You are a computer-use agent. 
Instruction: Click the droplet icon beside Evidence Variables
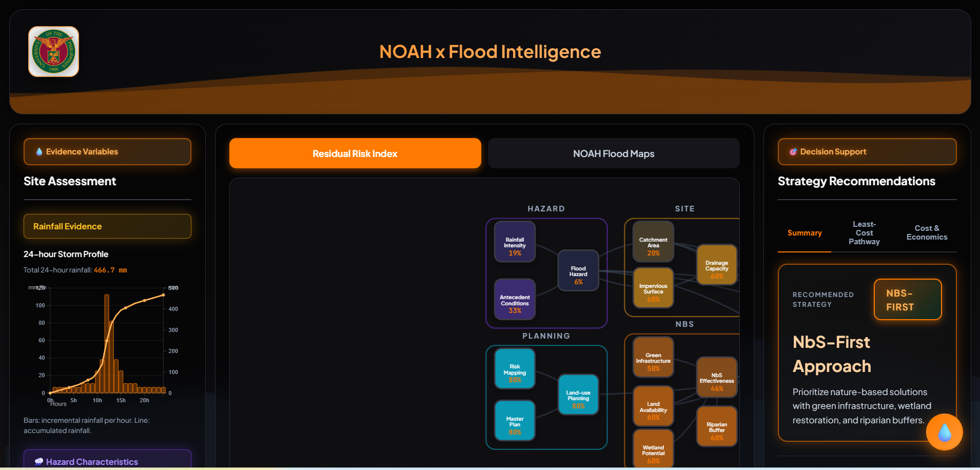pos(39,152)
